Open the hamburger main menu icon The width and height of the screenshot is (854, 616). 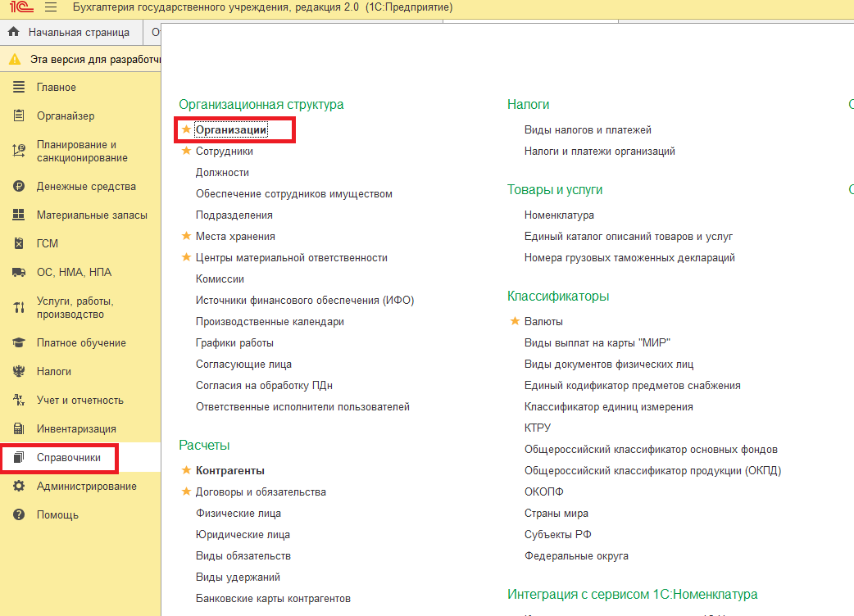(x=51, y=7)
